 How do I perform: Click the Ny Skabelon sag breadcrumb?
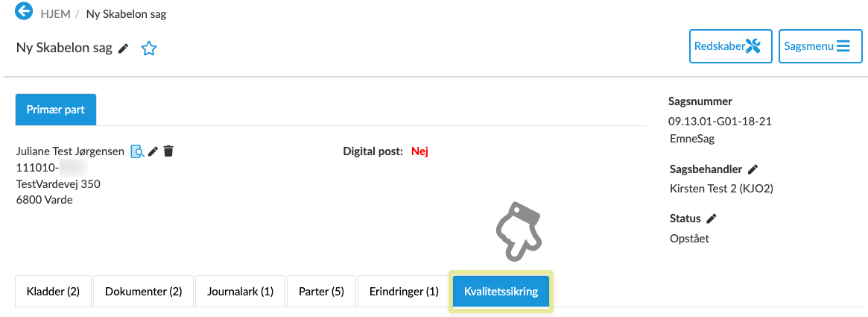(x=126, y=13)
